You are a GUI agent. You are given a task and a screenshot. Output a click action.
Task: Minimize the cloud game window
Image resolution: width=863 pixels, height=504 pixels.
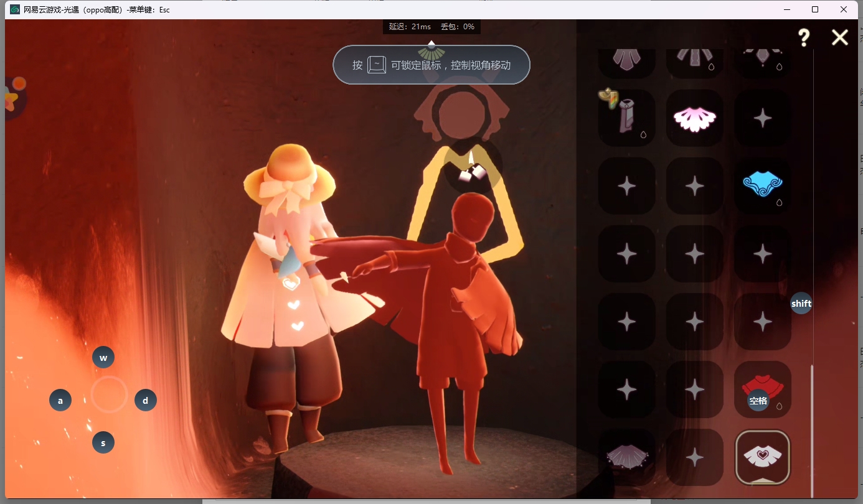tap(787, 9)
